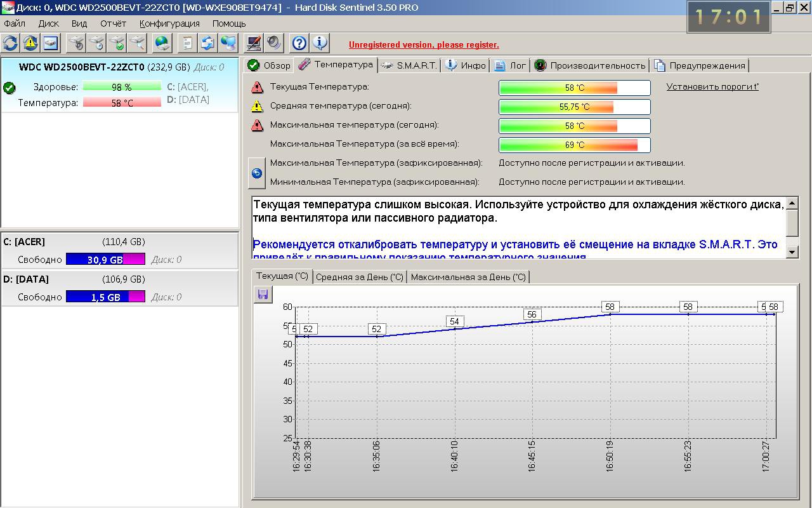Open the Лог tab

pyautogui.click(x=510, y=65)
